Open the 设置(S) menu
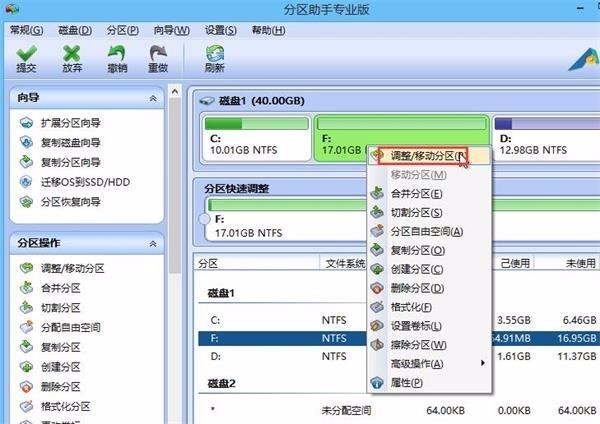600x424 pixels. 221,30
